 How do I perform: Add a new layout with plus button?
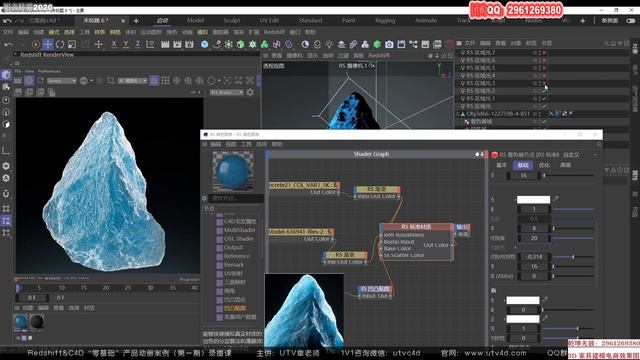click(x=582, y=20)
